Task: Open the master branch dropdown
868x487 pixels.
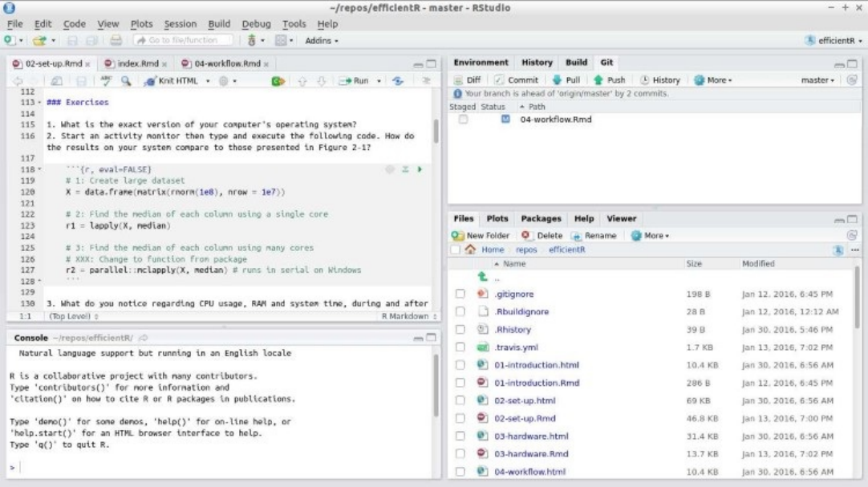Action: coord(819,80)
